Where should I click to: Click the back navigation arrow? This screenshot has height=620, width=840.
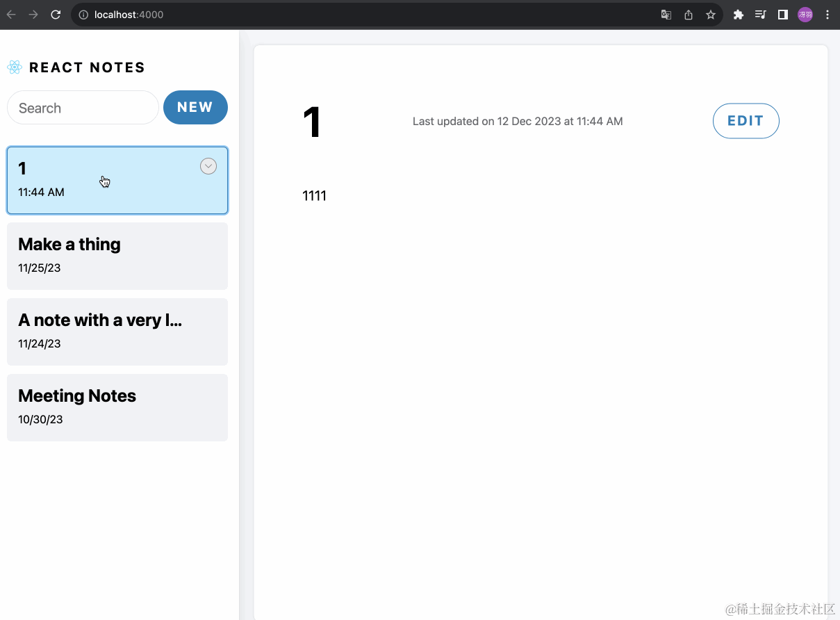11,14
